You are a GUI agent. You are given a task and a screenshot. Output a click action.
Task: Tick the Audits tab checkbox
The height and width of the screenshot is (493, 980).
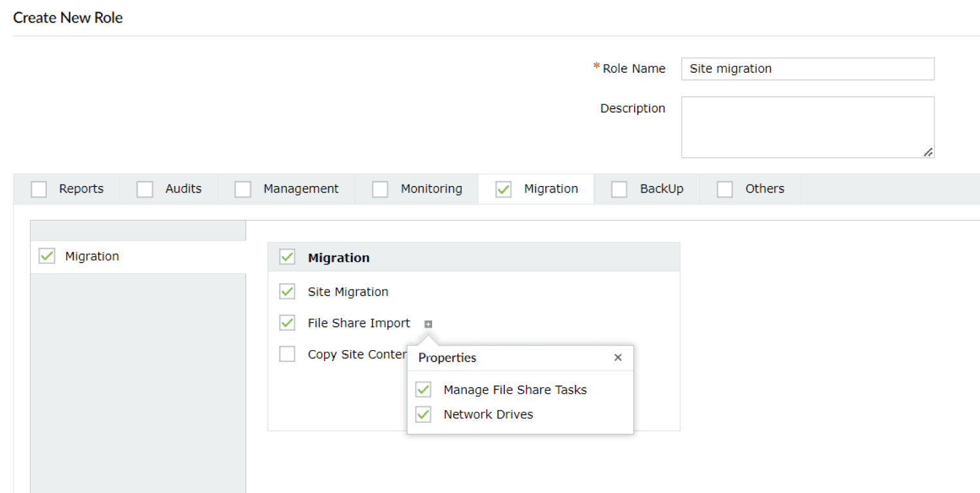tap(145, 189)
